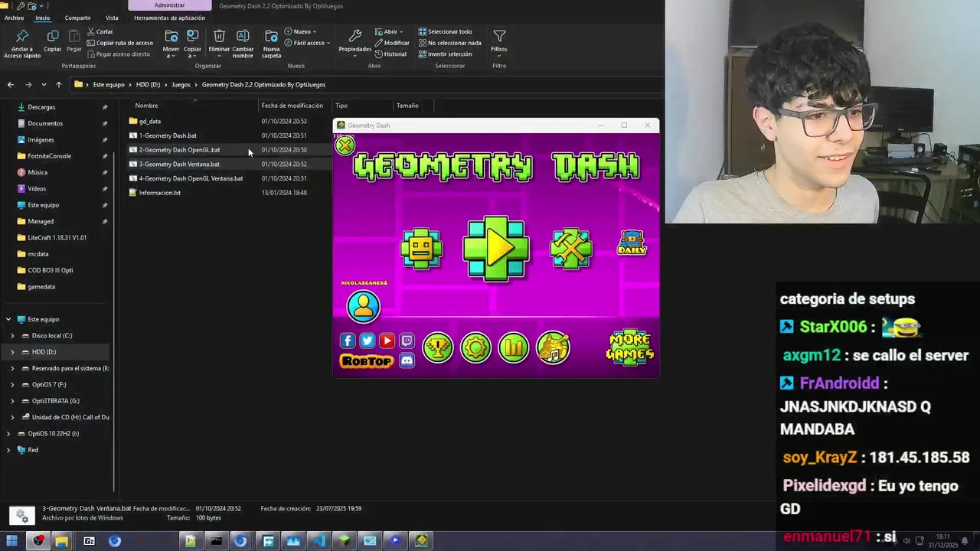The width and height of the screenshot is (980, 551).
Task: Open the stats bar-chart button
Action: pos(514,347)
